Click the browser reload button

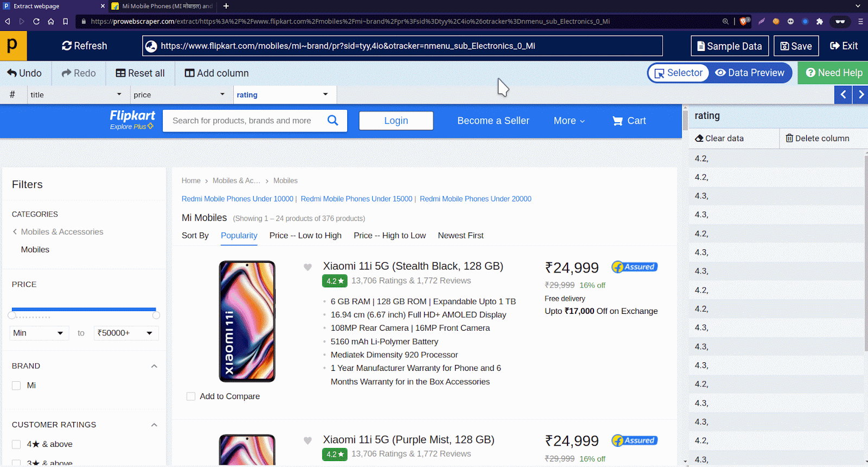click(x=36, y=21)
